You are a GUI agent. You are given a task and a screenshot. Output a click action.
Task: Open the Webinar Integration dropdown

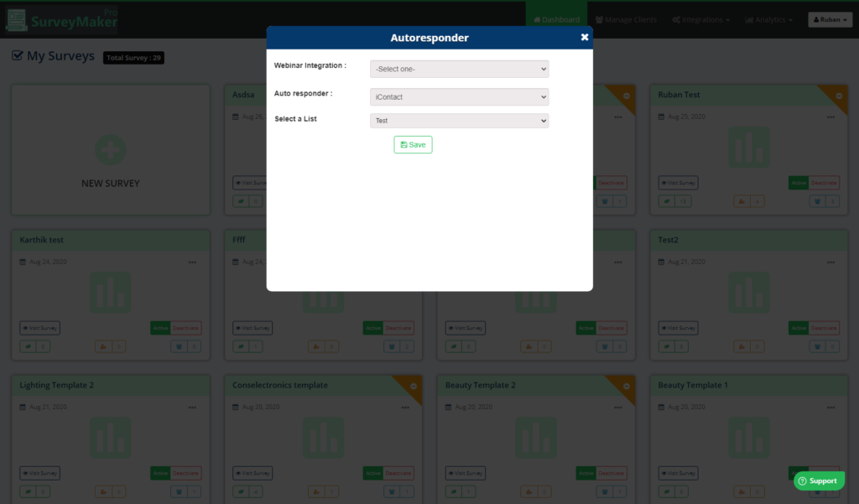click(459, 69)
